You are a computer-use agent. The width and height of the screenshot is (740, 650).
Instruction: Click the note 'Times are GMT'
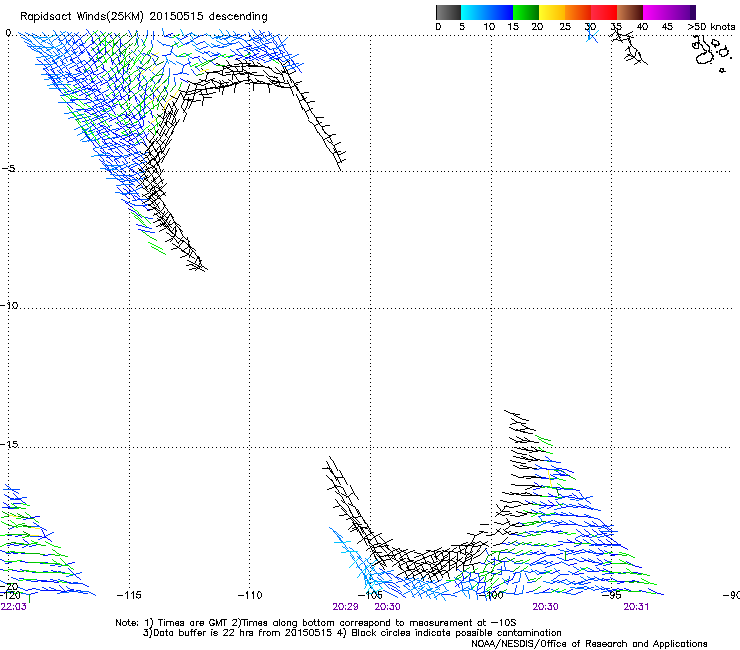[x=192, y=623]
